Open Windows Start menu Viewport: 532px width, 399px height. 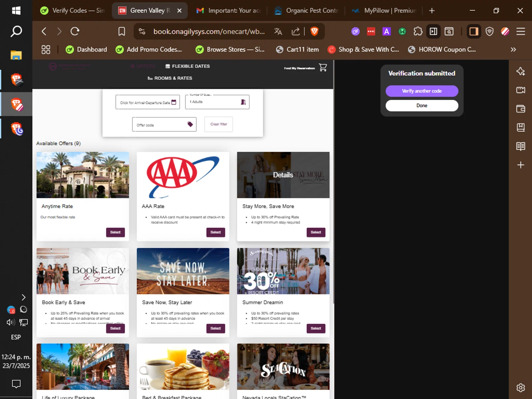click(x=16, y=11)
